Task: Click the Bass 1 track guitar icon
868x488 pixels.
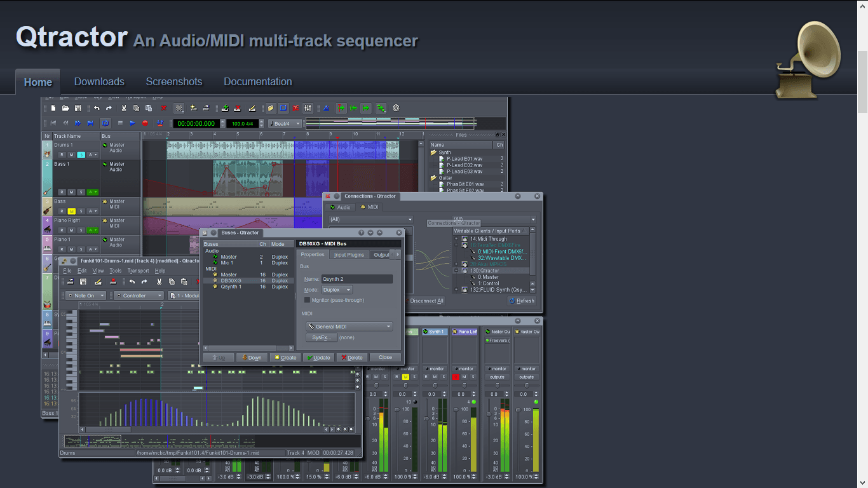Action: [47, 191]
